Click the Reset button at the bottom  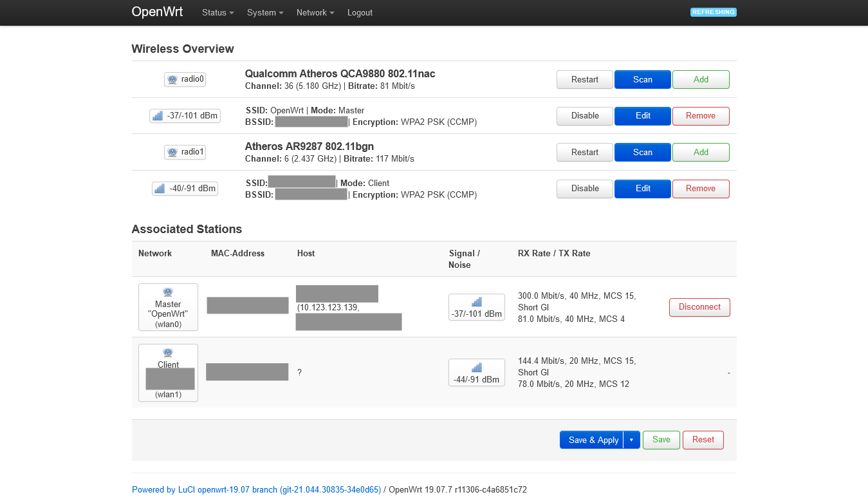click(x=703, y=440)
